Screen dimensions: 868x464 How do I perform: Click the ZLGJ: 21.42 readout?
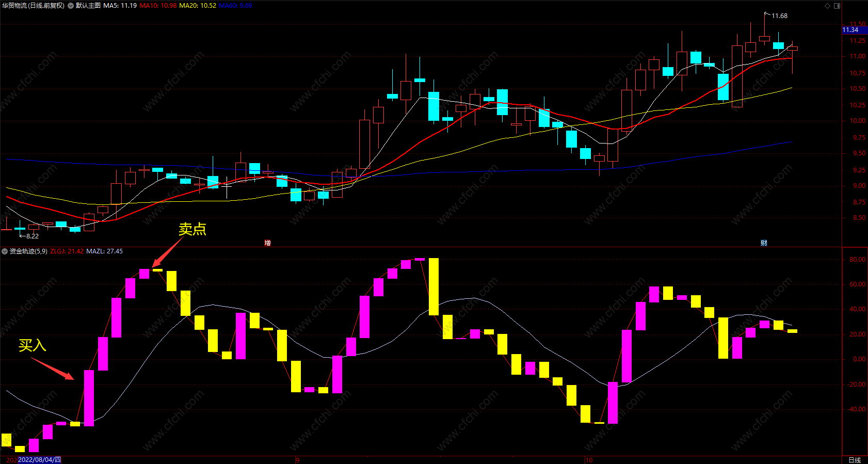67,251
